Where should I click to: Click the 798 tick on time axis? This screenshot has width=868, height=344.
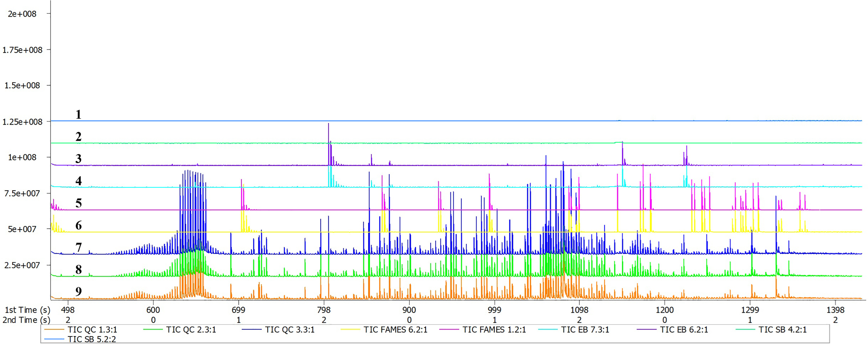324,310
